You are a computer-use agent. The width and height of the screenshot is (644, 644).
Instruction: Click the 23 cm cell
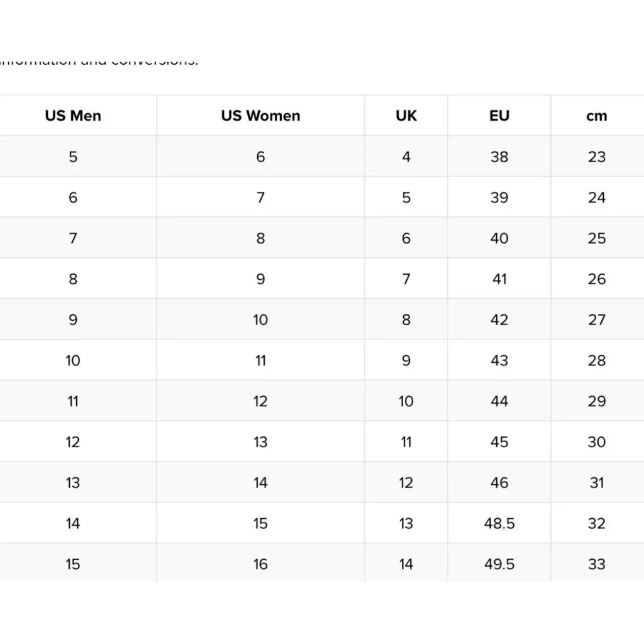[x=597, y=157]
